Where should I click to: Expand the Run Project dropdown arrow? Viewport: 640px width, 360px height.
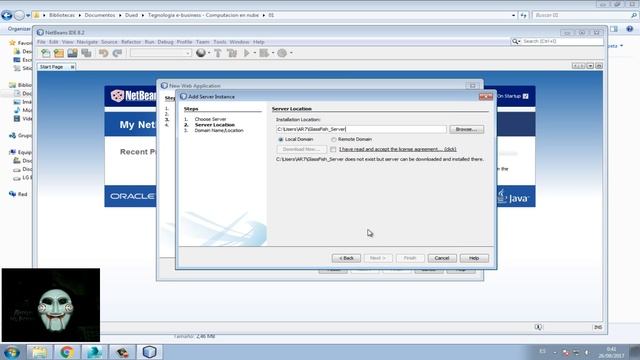point(254,53)
